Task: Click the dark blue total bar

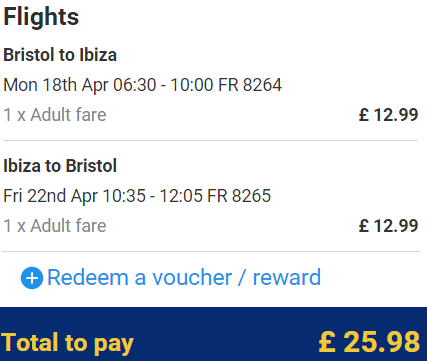Action: click(213, 334)
